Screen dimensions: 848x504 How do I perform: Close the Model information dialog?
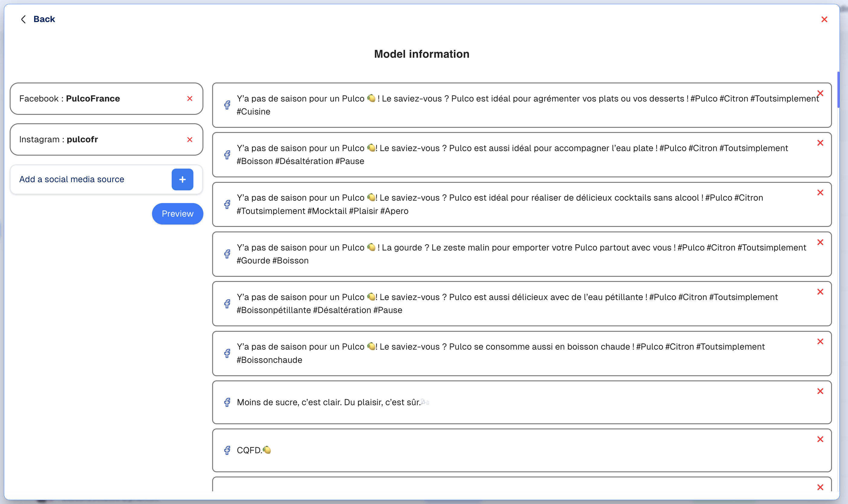click(824, 19)
